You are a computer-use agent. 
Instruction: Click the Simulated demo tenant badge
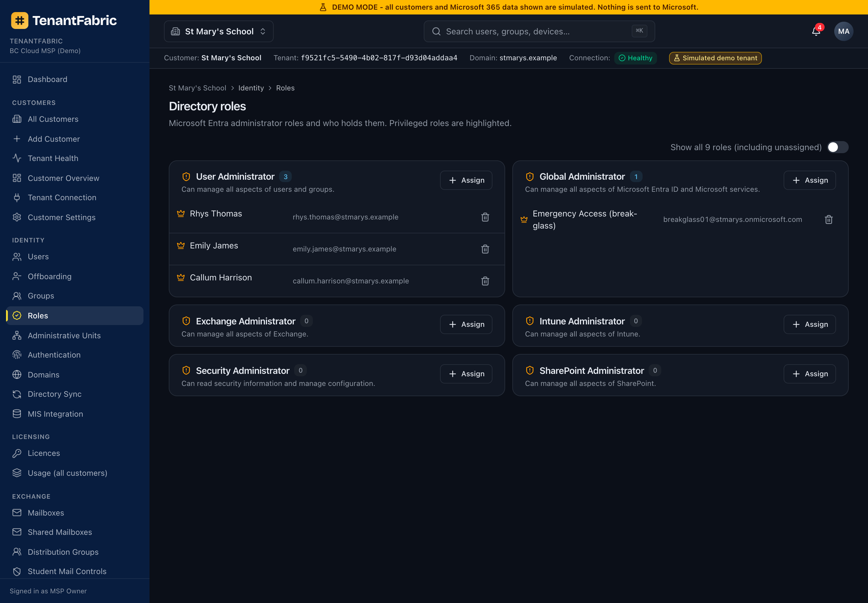point(715,58)
